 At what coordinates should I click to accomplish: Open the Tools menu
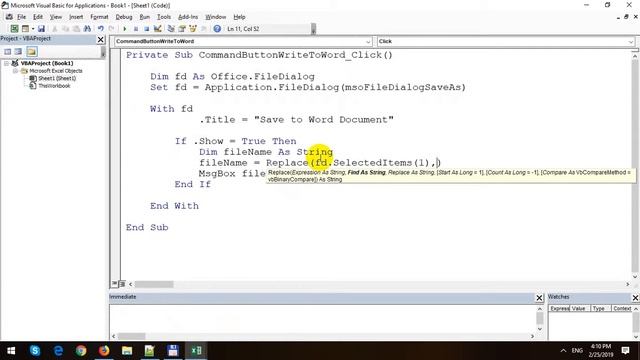click(x=164, y=17)
